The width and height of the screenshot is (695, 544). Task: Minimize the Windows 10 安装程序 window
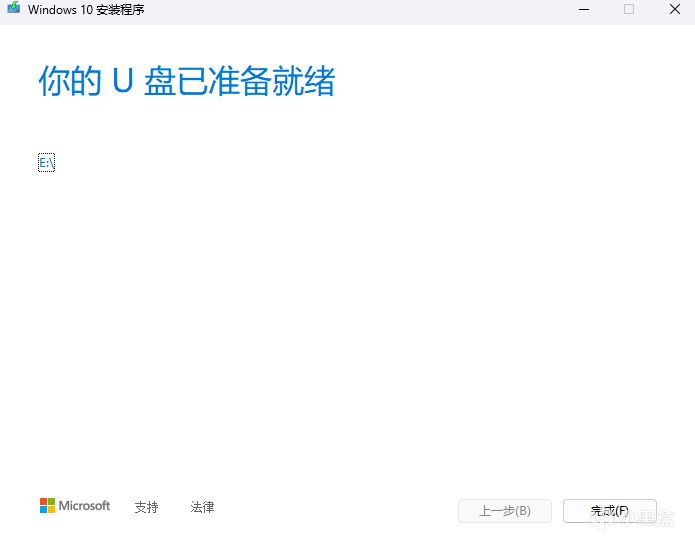pyautogui.click(x=584, y=9)
